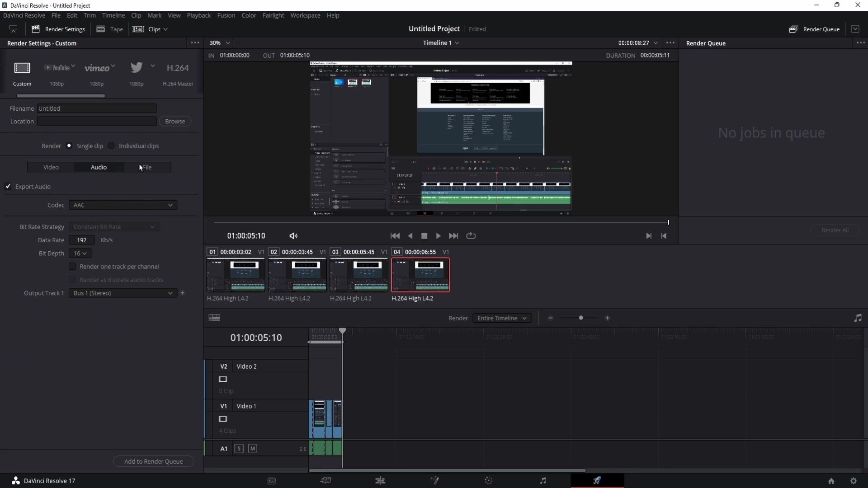Click the Browse location button

pyautogui.click(x=175, y=122)
